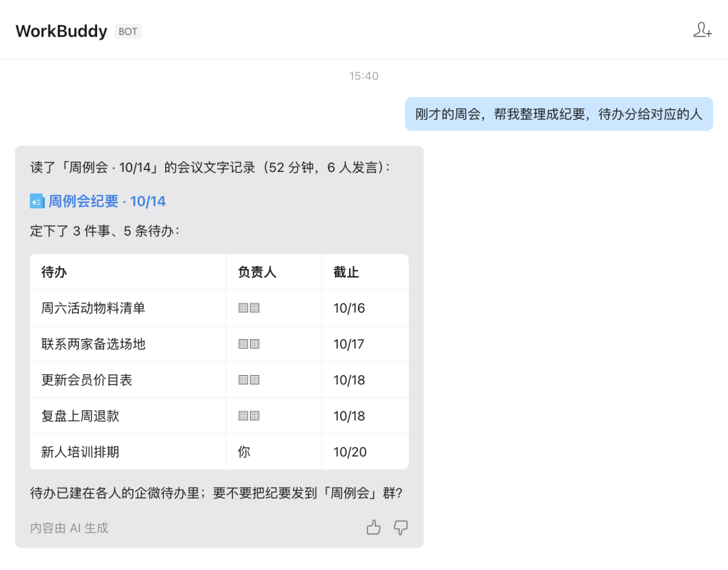The height and width of the screenshot is (570, 728).
Task: Click the 截止 column header
Action: pos(365,273)
